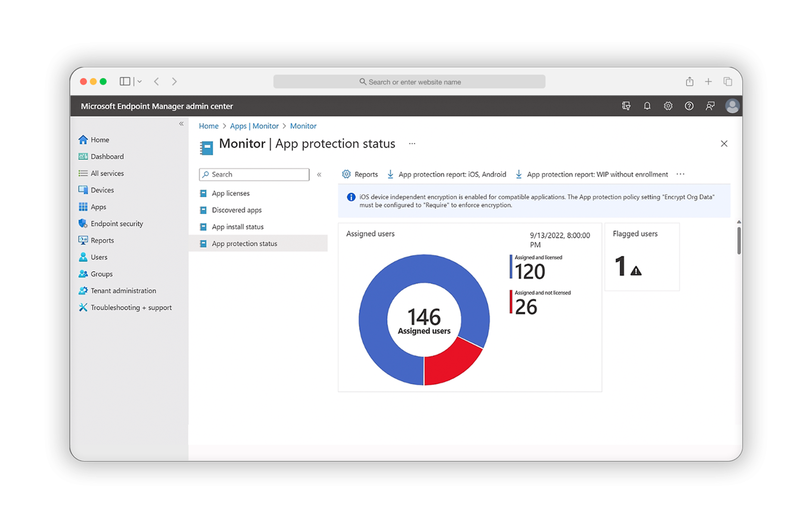Open Safari sidebar dropdown chevron
This screenshot has height=528, width=812.
140,81
